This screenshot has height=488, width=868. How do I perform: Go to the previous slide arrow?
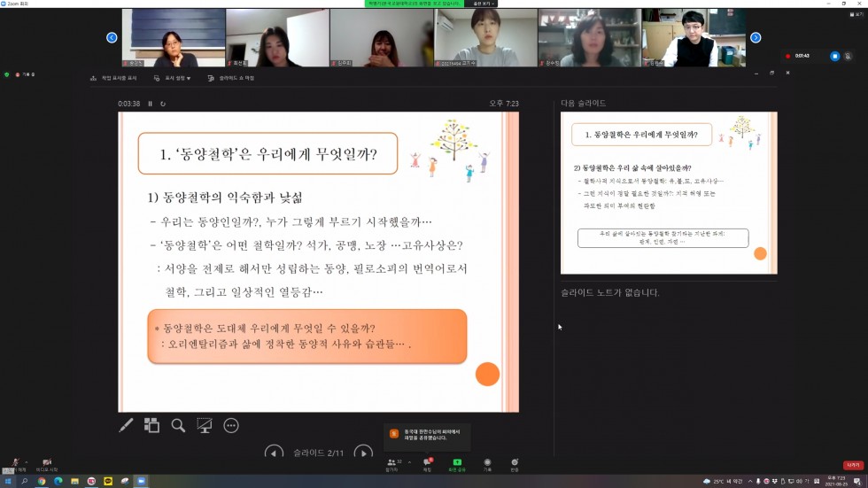[x=275, y=453]
